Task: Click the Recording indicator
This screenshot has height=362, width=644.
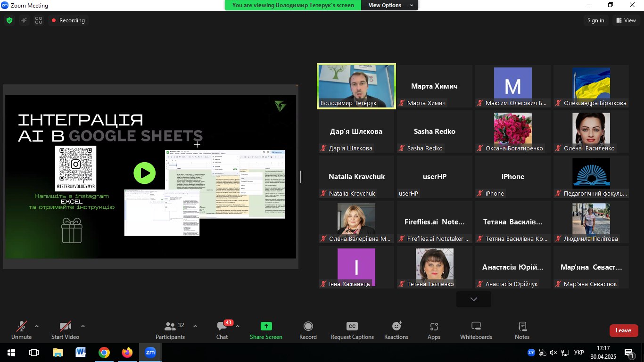Action: pyautogui.click(x=68, y=20)
